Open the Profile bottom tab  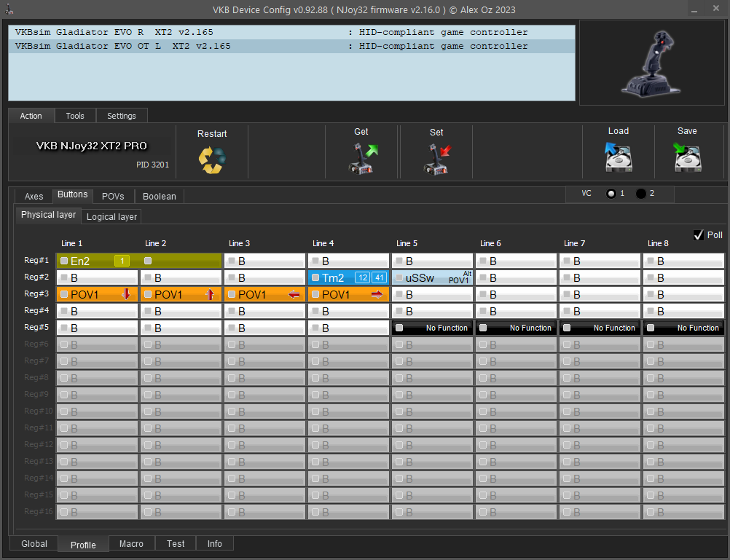coord(83,545)
